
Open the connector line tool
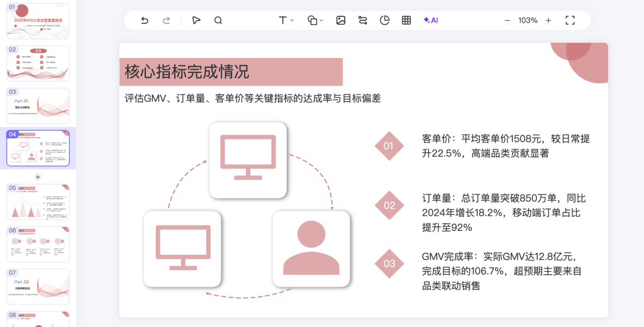click(363, 20)
